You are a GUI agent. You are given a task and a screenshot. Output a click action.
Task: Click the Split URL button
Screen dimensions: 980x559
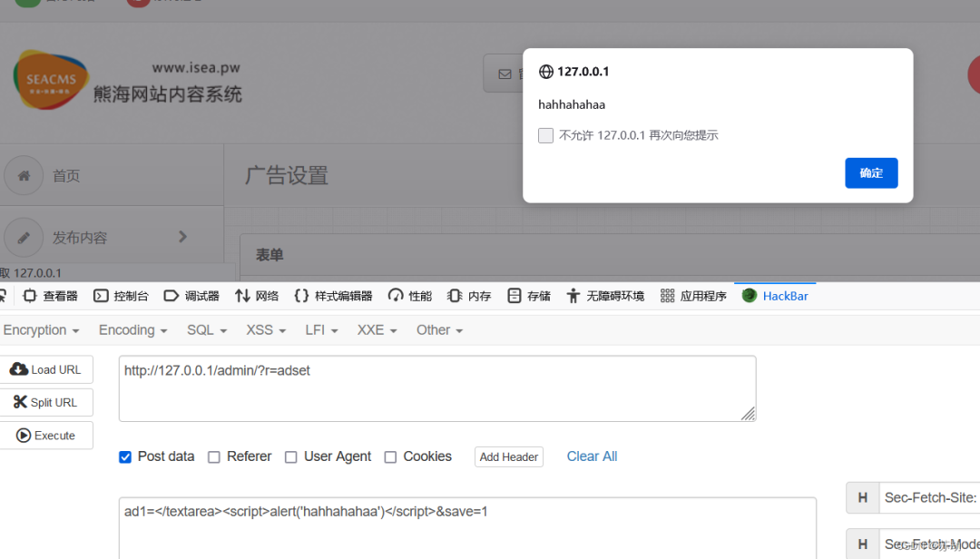[x=46, y=402]
